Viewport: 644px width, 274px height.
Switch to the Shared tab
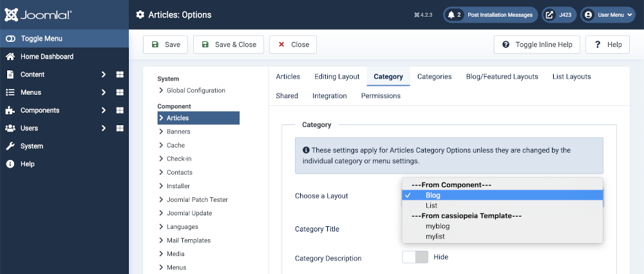pyautogui.click(x=287, y=96)
